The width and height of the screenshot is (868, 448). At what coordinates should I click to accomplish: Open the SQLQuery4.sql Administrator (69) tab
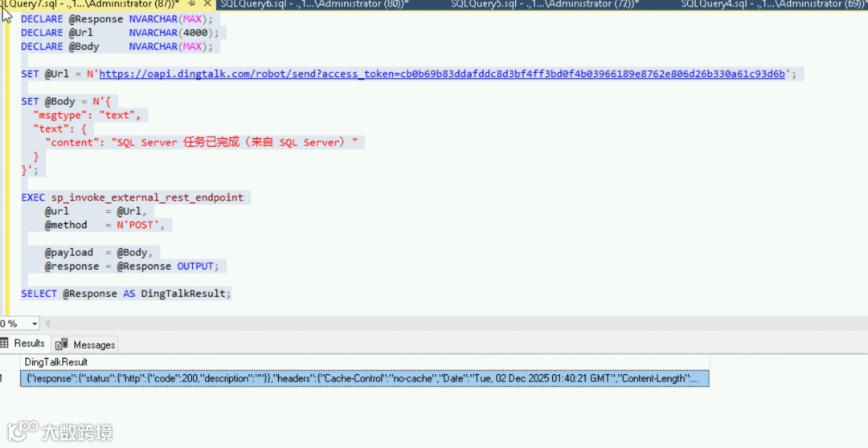pyautogui.click(x=774, y=4)
